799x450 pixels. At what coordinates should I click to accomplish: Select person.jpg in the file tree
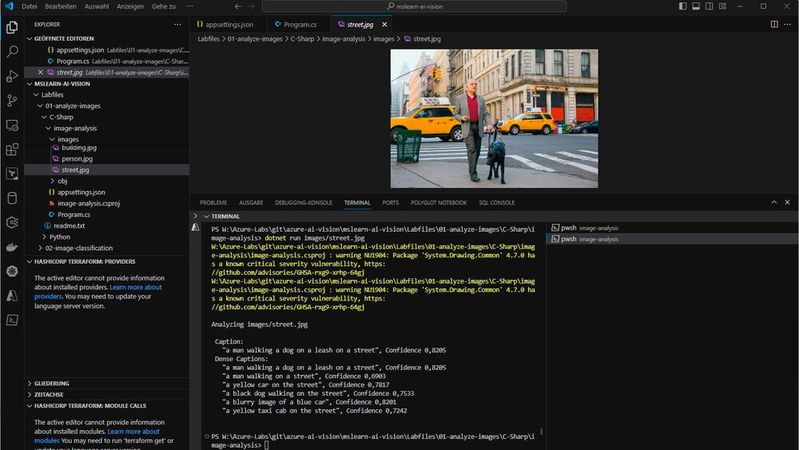(76, 159)
